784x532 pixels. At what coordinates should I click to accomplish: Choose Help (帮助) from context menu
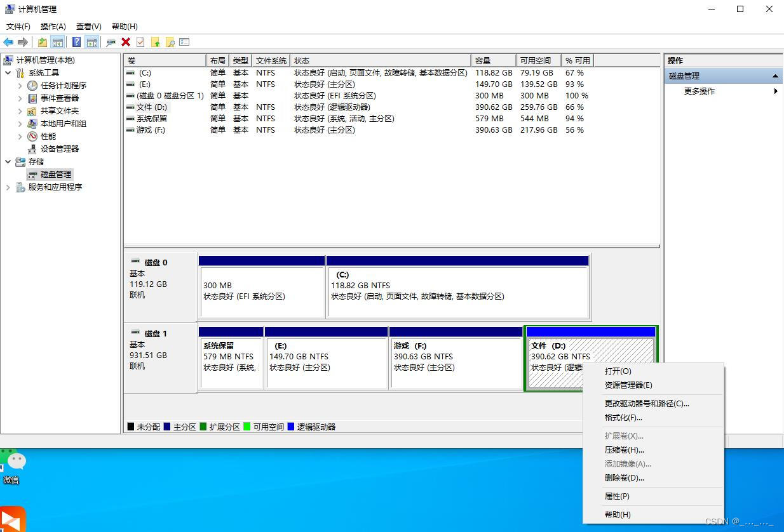tap(653, 514)
